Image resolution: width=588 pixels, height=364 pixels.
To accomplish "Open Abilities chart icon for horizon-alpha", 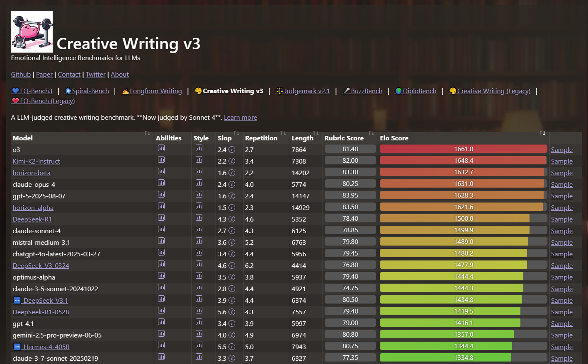I will point(161,206).
